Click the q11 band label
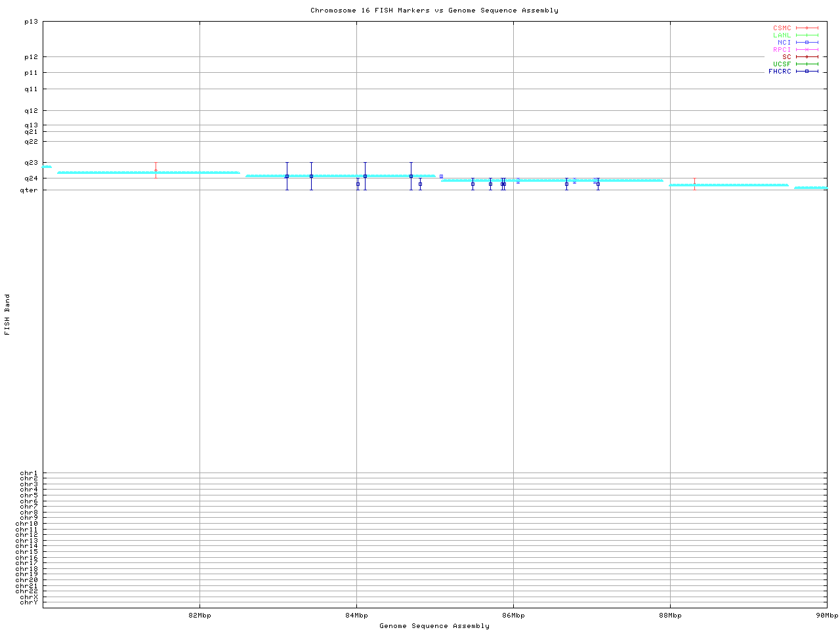 (x=31, y=89)
